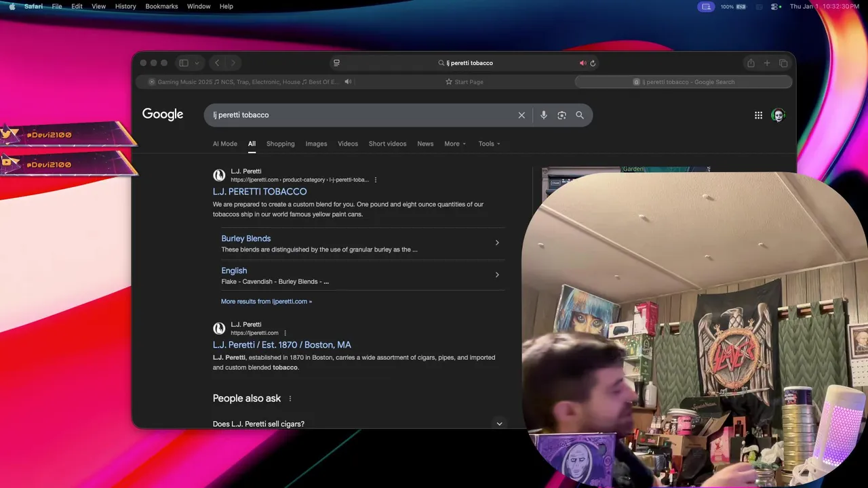868x488 pixels.
Task: Open the Burley Blends sitelink
Action: 246,239
